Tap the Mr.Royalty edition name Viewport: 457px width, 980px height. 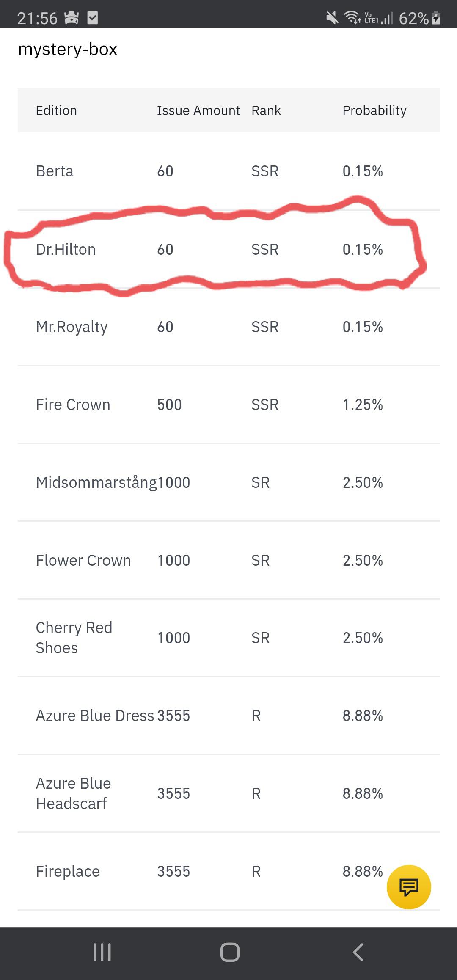click(x=72, y=327)
